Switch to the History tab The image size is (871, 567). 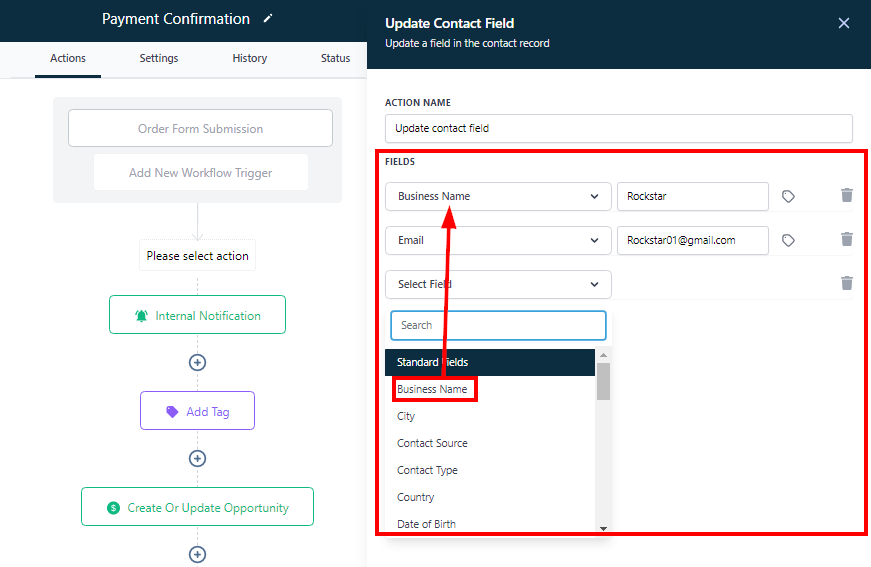[250, 58]
